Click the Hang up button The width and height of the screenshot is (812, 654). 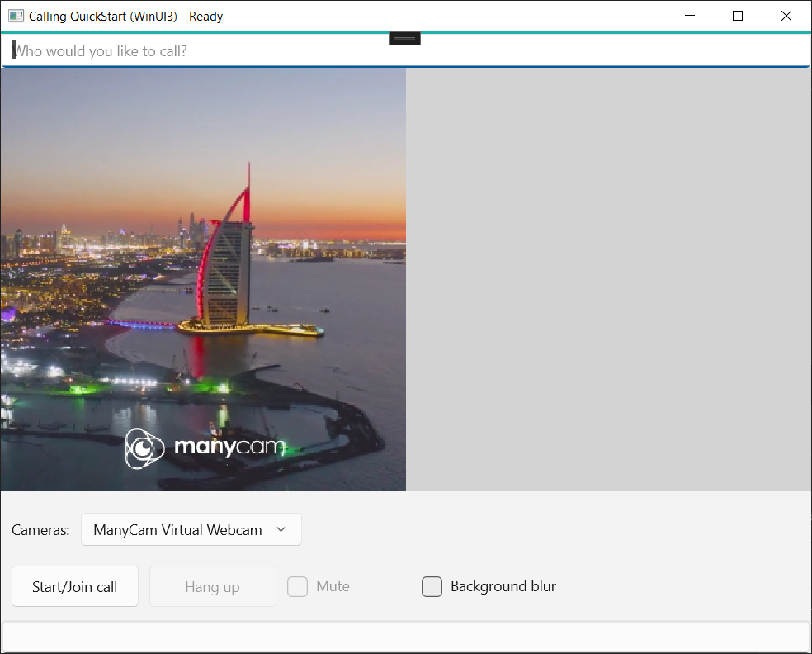[x=212, y=586]
